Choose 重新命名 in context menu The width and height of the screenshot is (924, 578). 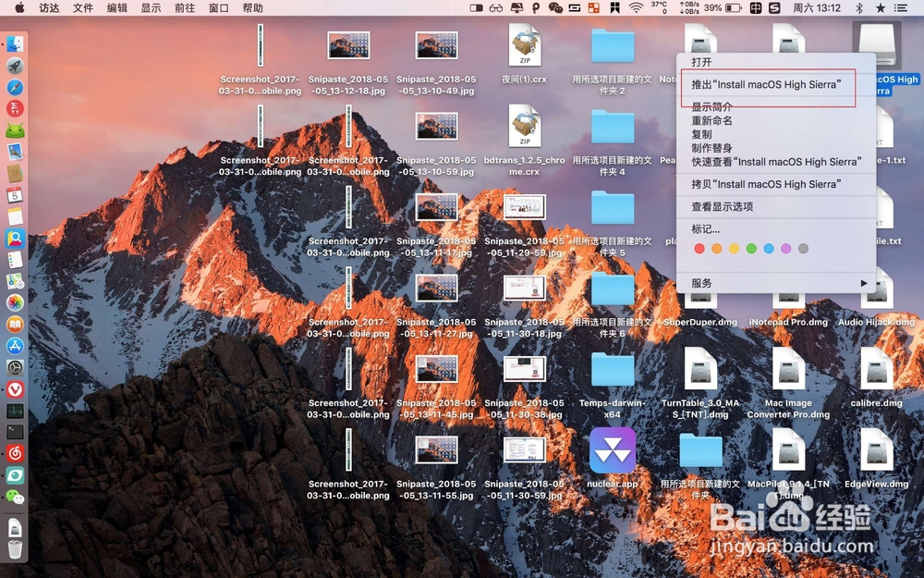[x=775, y=120]
